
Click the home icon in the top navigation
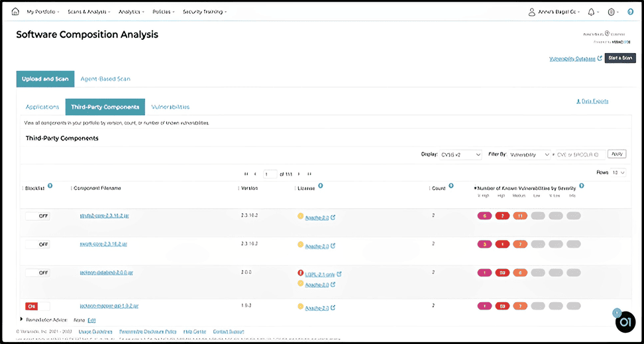tap(15, 12)
